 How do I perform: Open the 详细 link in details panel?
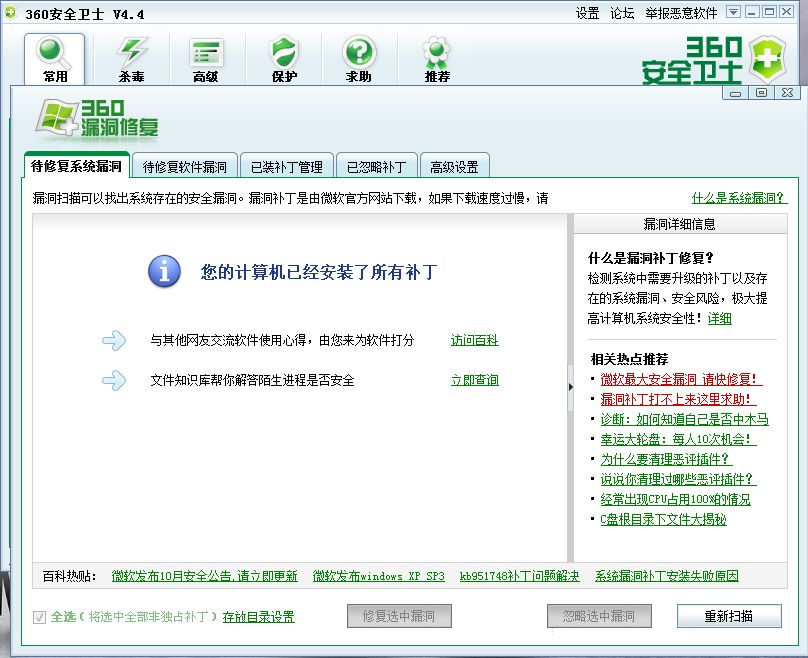[719, 318]
